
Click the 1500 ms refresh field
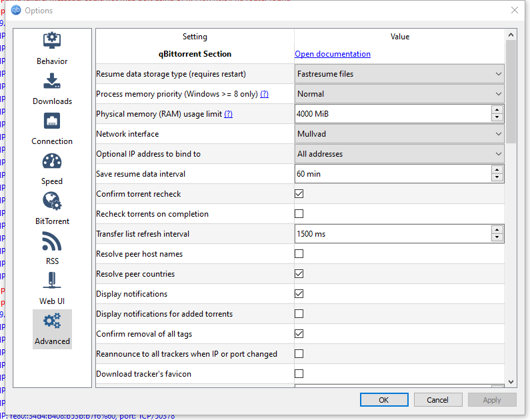click(393, 234)
